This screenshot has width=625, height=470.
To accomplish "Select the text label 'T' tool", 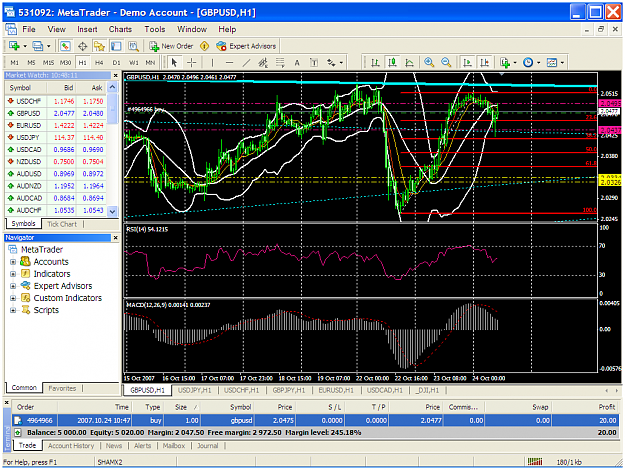I will point(314,63).
